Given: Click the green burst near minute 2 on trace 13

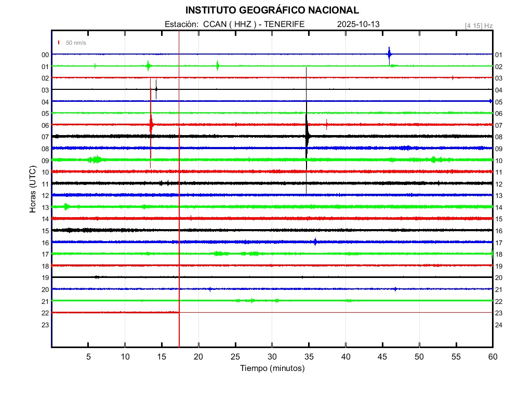Looking at the screenshot, I should click(x=66, y=207).
